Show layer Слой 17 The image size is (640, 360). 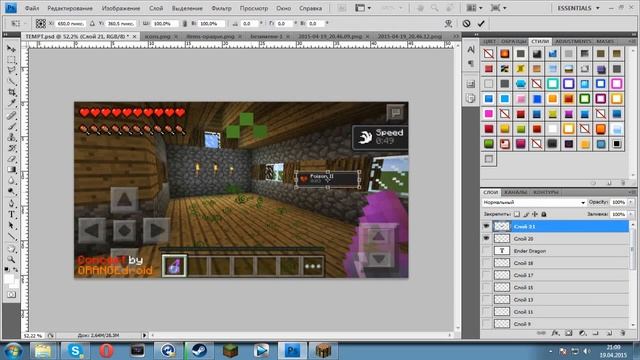[486, 275]
